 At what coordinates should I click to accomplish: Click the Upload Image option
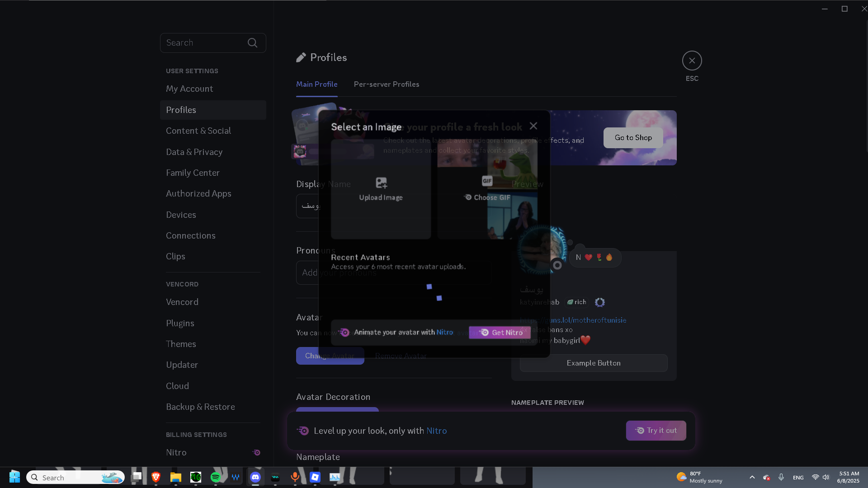pos(381,189)
